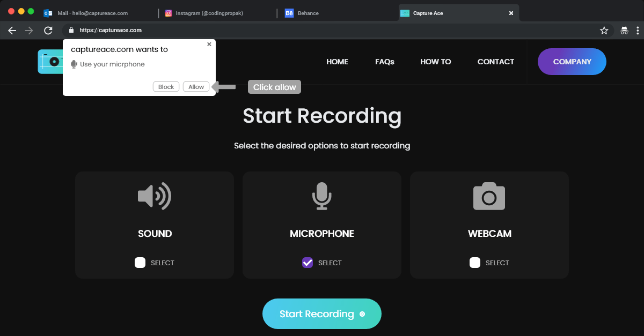Switch to the Behance tab
The width and height of the screenshot is (644, 336).
(x=309, y=13)
